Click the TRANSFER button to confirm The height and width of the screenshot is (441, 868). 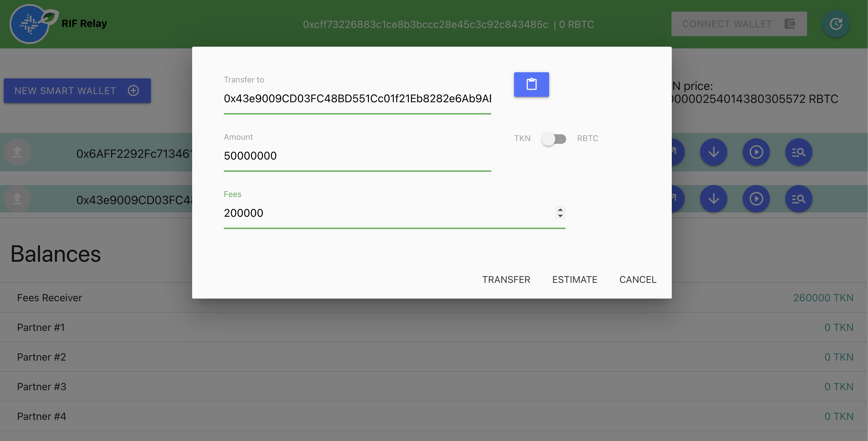506,279
